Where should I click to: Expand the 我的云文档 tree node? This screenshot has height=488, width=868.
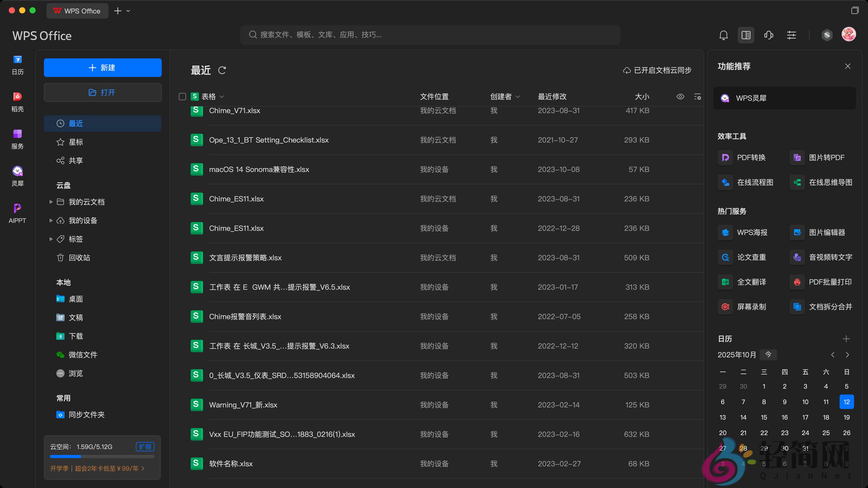(x=51, y=202)
